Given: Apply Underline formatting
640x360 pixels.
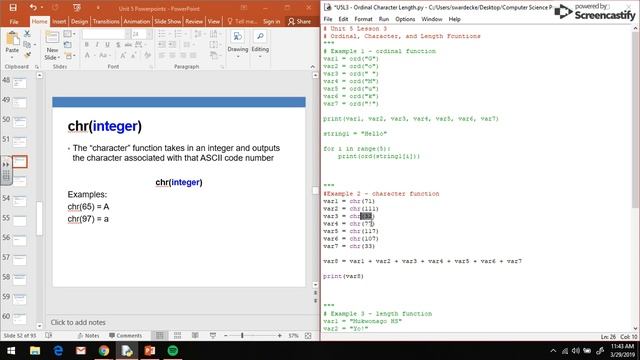Looking at the screenshot, I should pos(107,44).
